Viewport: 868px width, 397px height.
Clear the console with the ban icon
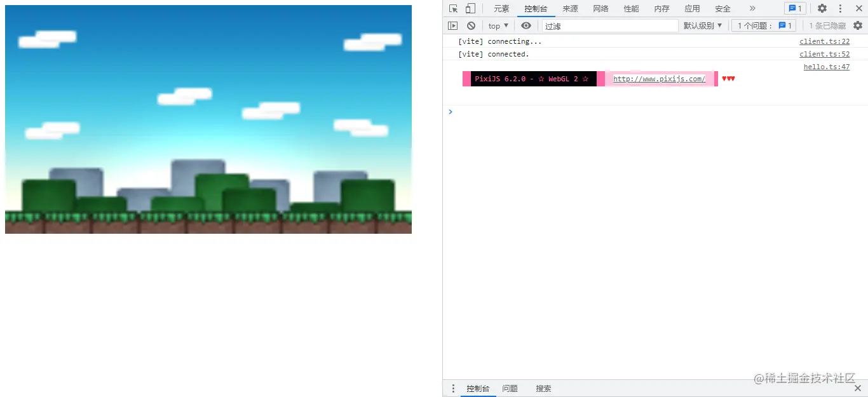pos(471,25)
